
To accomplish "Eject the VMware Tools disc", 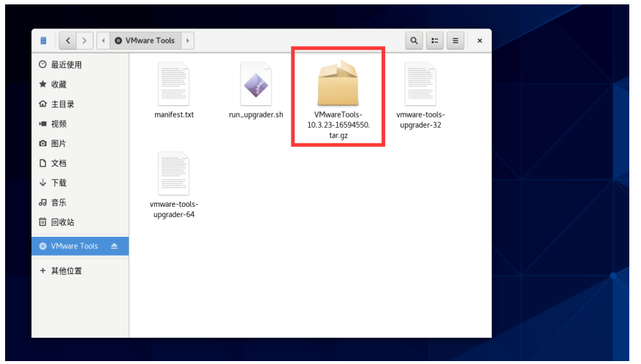I will pos(114,246).
